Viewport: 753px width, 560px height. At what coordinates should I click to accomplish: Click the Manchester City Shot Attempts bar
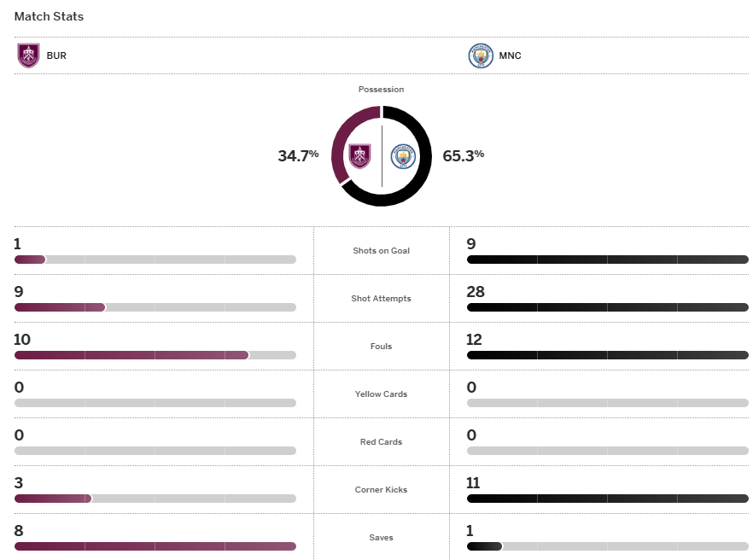tap(607, 307)
